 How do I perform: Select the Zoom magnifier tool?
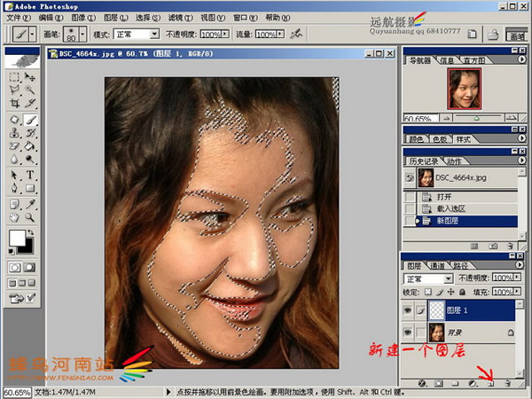(x=30, y=217)
